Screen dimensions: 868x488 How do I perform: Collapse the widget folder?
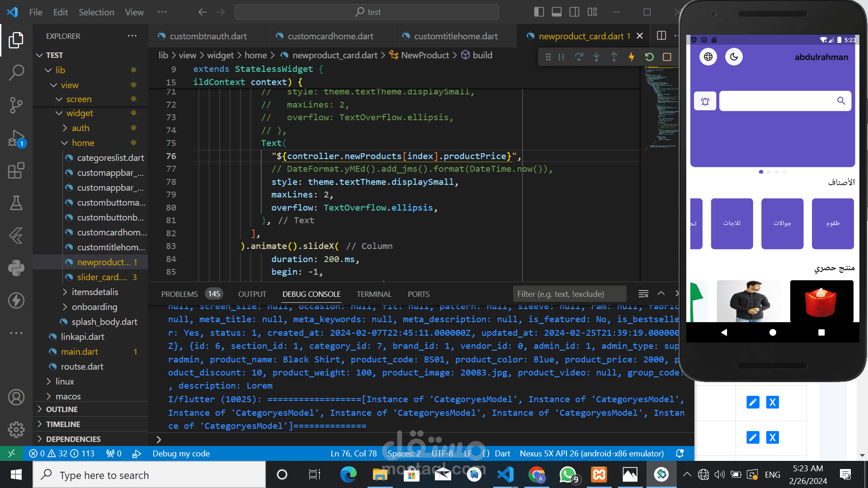click(80, 113)
